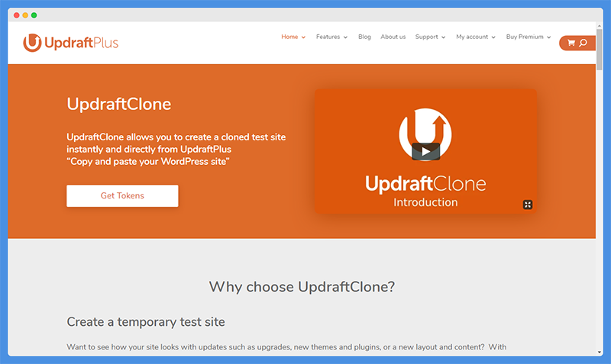The image size is (611, 364).
Task: Click the Get Tokens button
Action: click(x=122, y=196)
